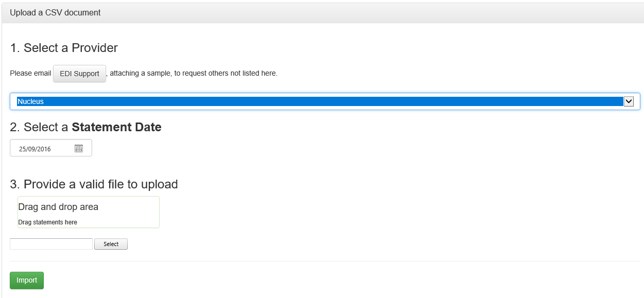
Task: Open the calendar date picker icon
Action: point(79,148)
